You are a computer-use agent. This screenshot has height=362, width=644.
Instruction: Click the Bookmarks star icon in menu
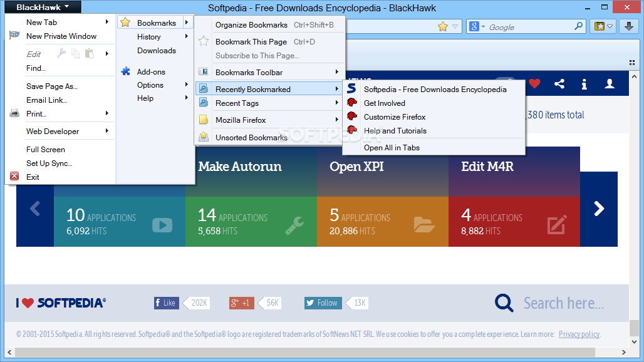click(126, 23)
